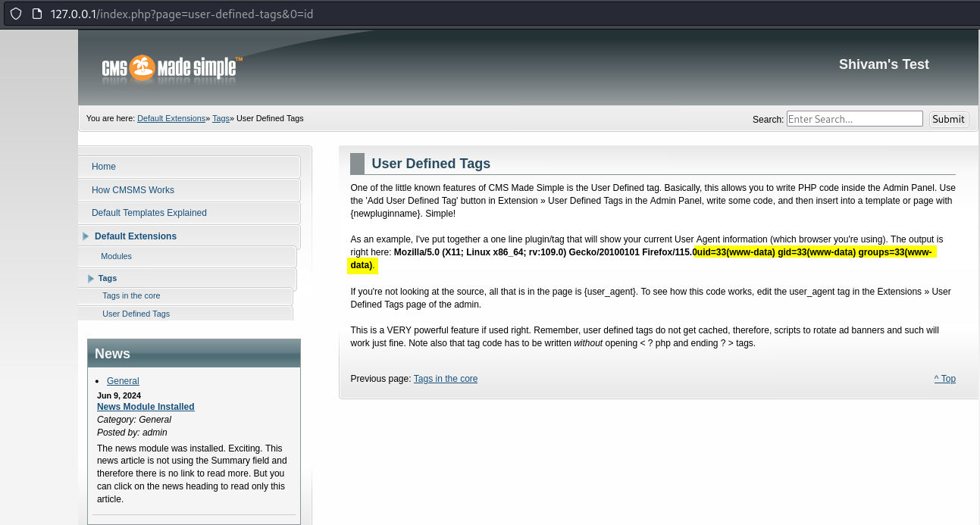Go to previous page Tags in the core
The image size is (980, 525).
tap(446, 379)
